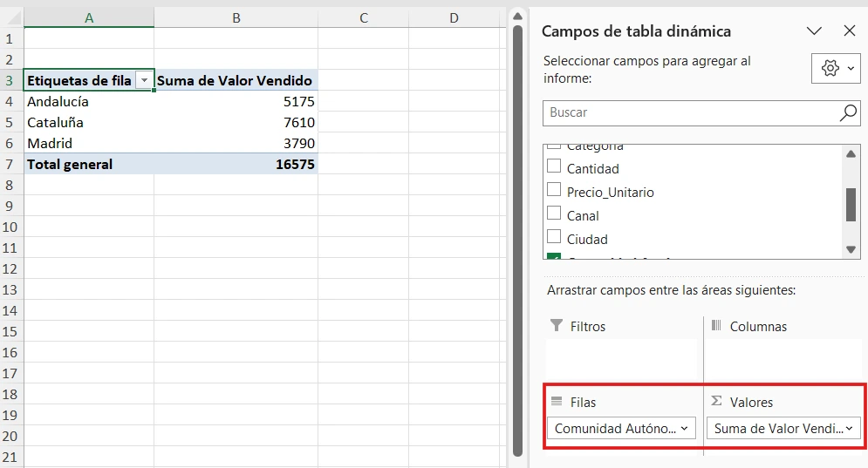Open the pivot fields settings gear menu
This screenshot has width=868, height=468.
(836, 69)
